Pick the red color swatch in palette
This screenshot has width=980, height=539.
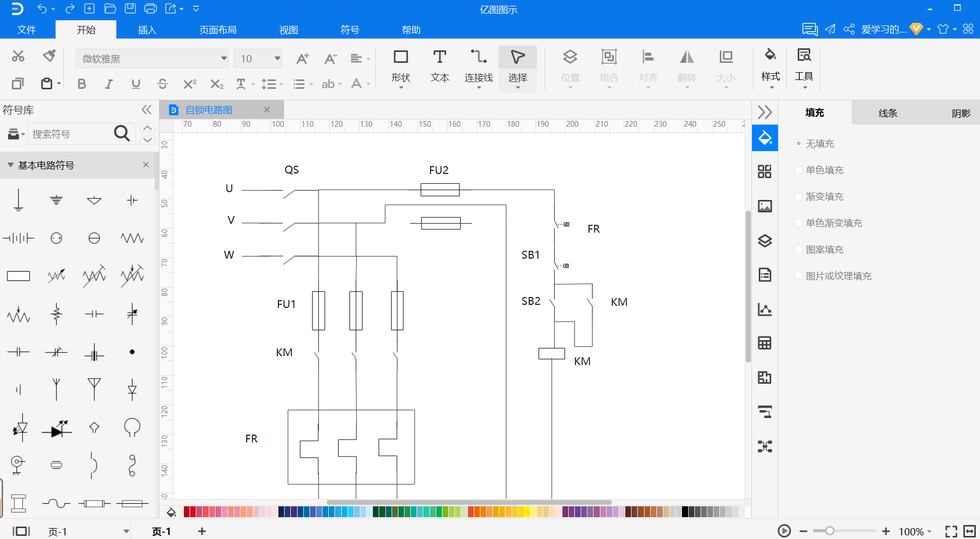pos(193,512)
